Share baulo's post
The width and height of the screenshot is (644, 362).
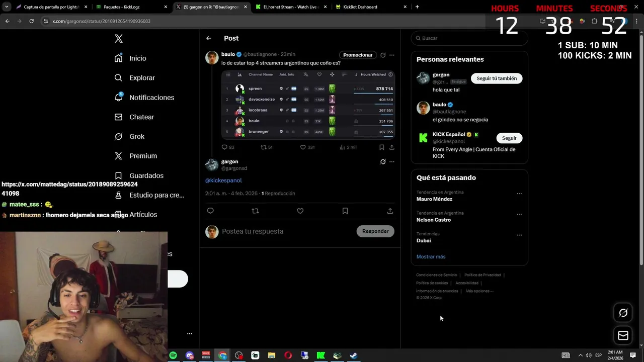tap(392, 147)
